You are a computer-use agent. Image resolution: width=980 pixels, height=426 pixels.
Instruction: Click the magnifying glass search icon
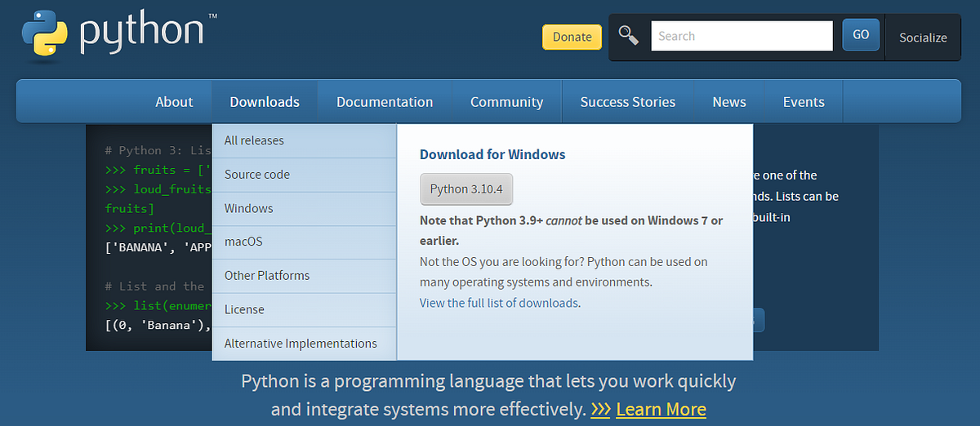click(628, 36)
